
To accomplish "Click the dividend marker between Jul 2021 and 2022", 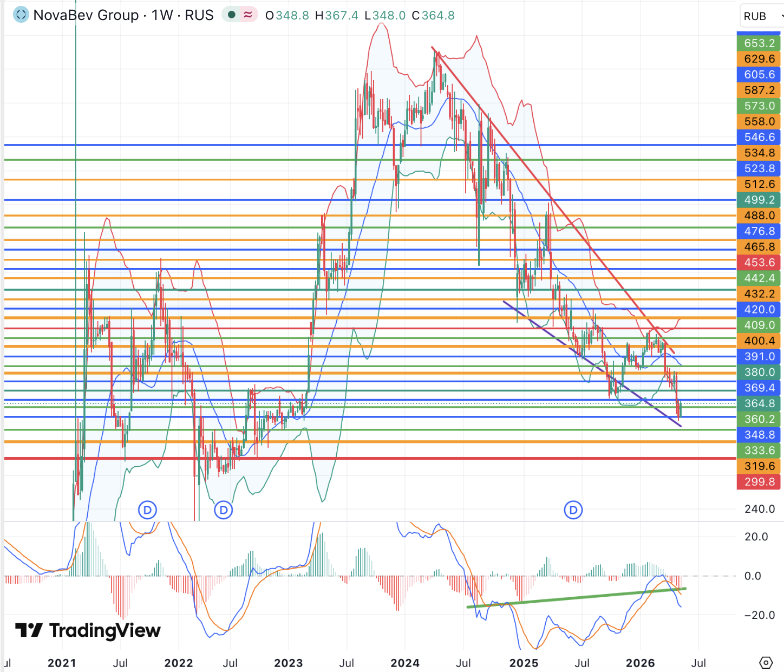I will click(x=147, y=510).
